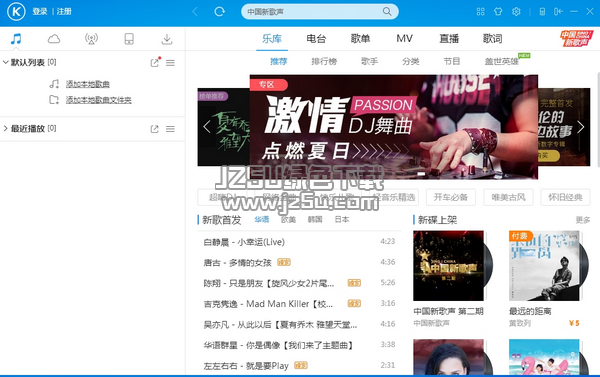Open the 默认列表 hamburger menu
The width and height of the screenshot is (600, 377).
[170, 63]
